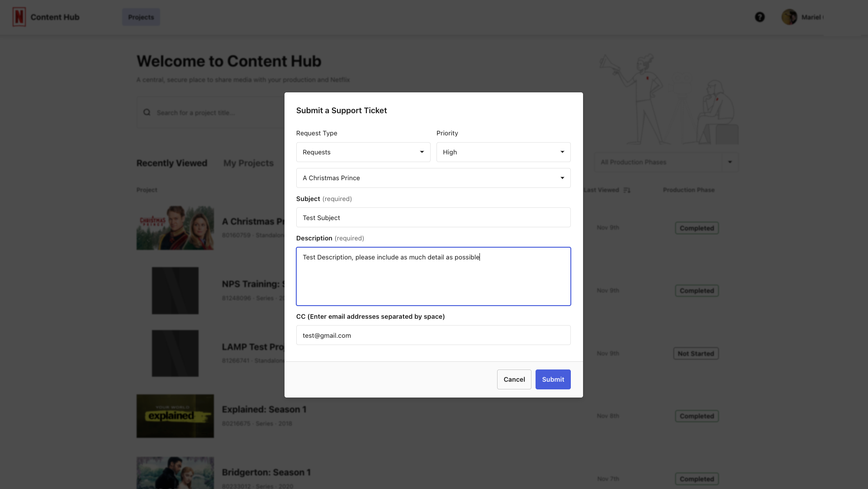Open the Priority dropdown set to High
868x489 pixels.
503,152
